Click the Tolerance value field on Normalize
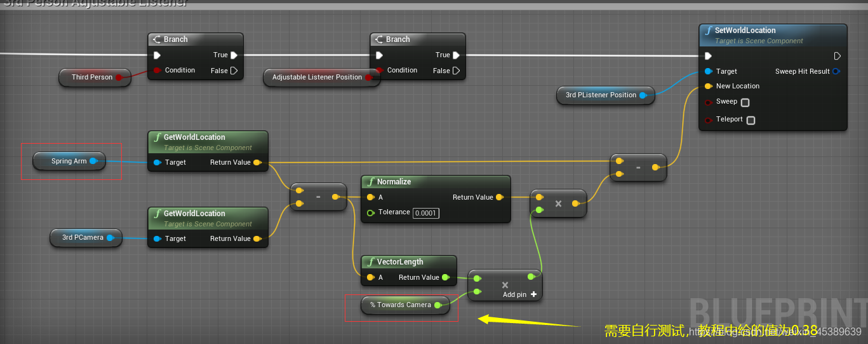Screen dimensions: 868x344 click(x=426, y=213)
